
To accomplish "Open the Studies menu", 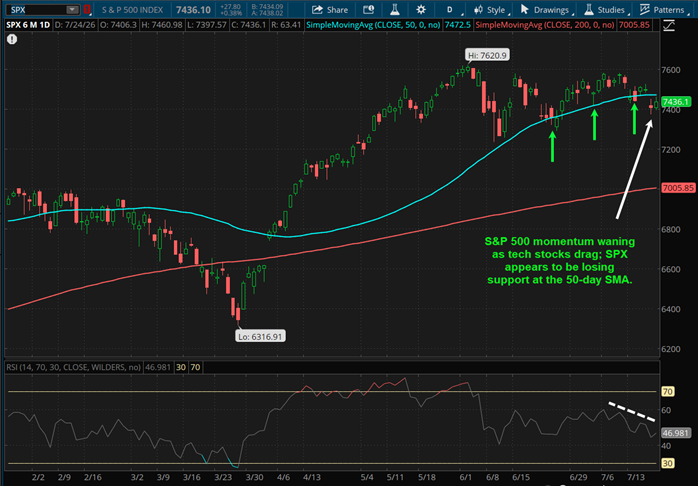I will click(x=606, y=9).
